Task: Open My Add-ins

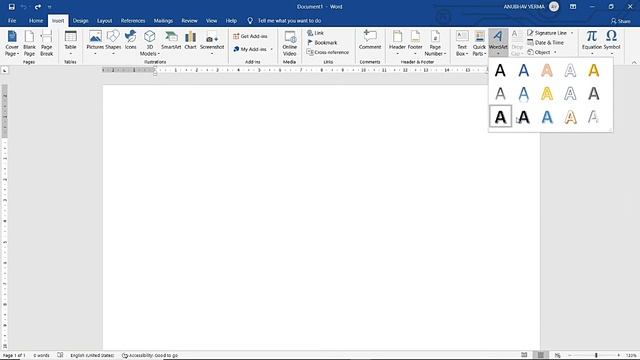Action: point(253,49)
